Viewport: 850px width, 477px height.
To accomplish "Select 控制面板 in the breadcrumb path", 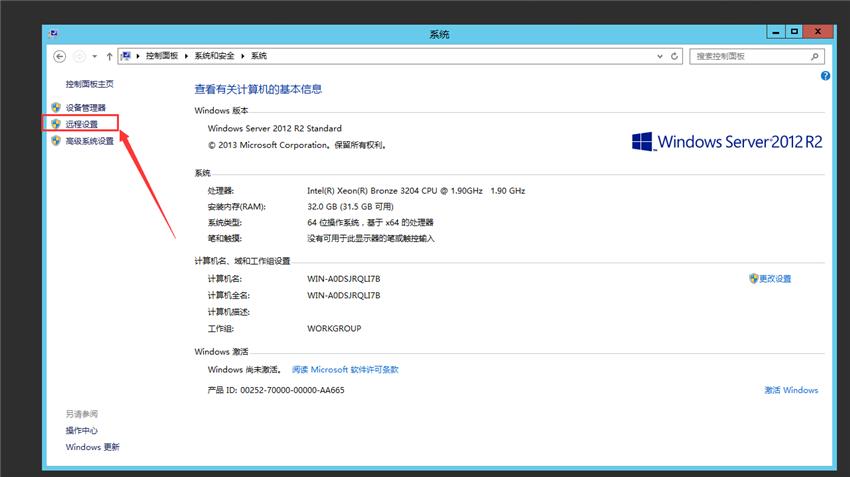I will pos(162,56).
